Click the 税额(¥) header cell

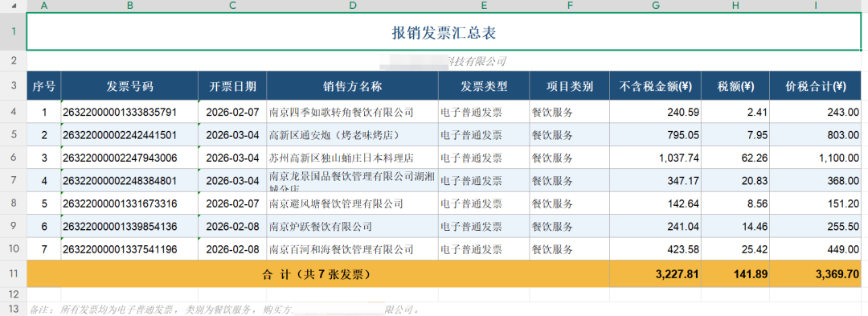[x=735, y=86]
